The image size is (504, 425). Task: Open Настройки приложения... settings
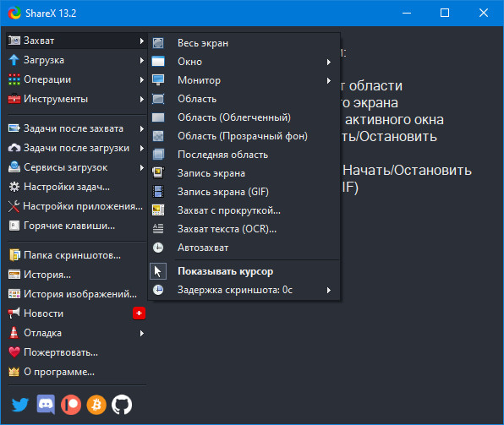click(x=76, y=206)
